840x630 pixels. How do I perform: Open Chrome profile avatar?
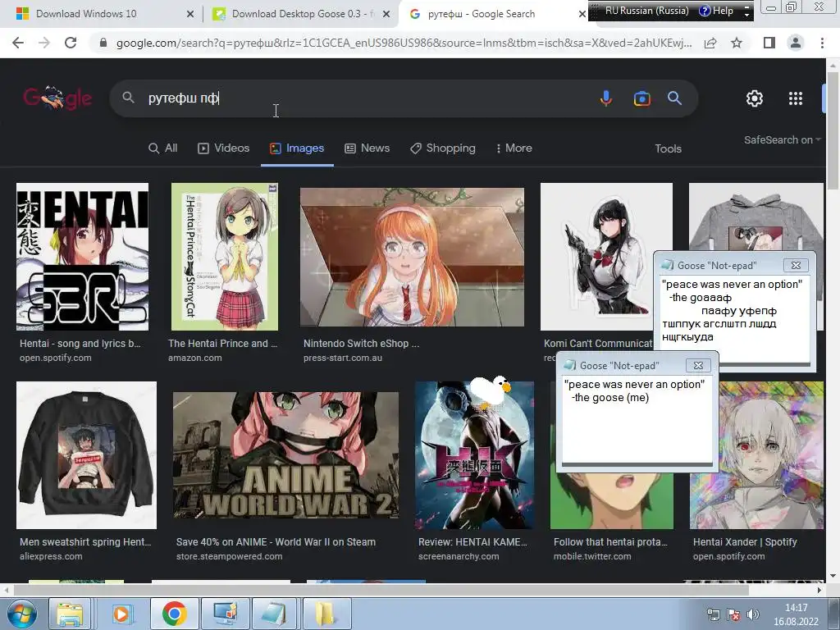[796, 43]
